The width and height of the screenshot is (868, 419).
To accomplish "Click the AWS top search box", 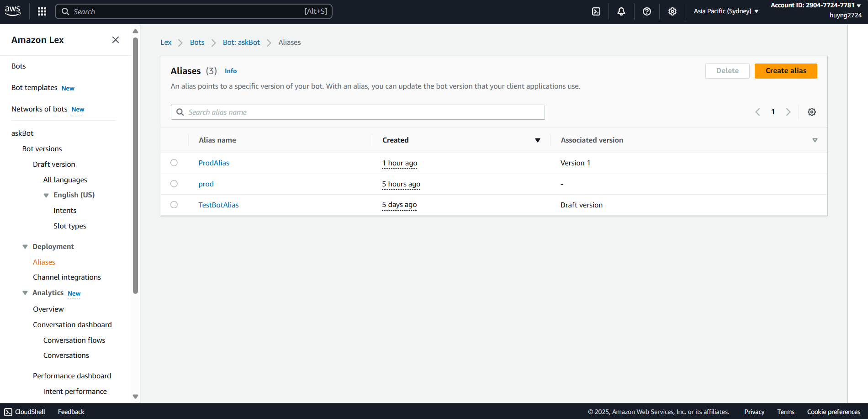I will [194, 11].
